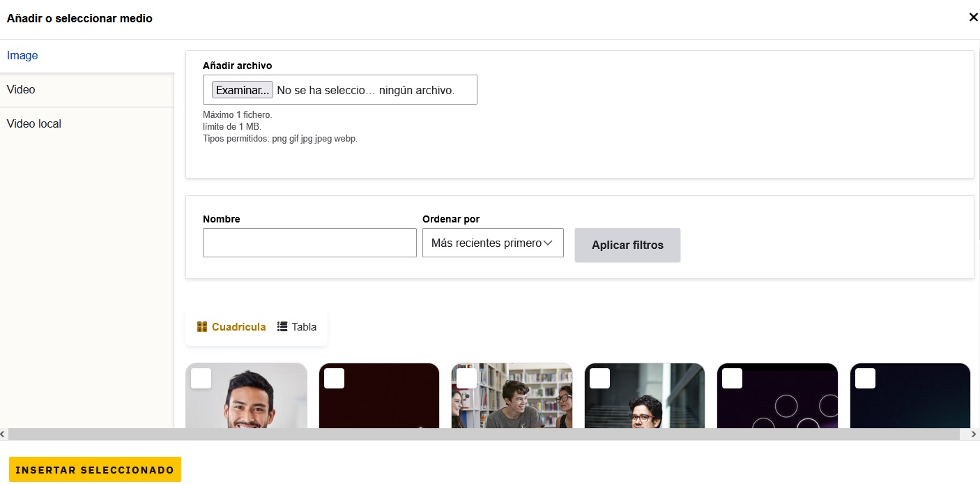Select checkbox on smiling man thumbnail
Image resolution: width=980 pixels, height=484 pixels.
pos(201,379)
